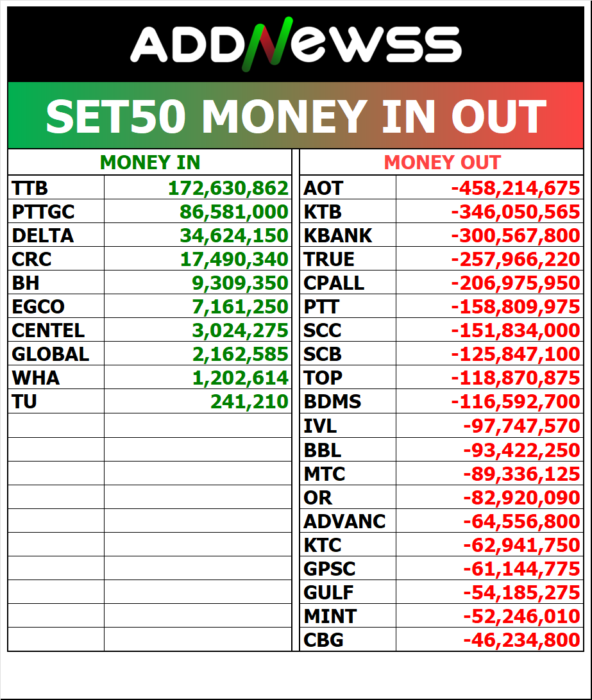Click the empty cell below TU

(56, 426)
